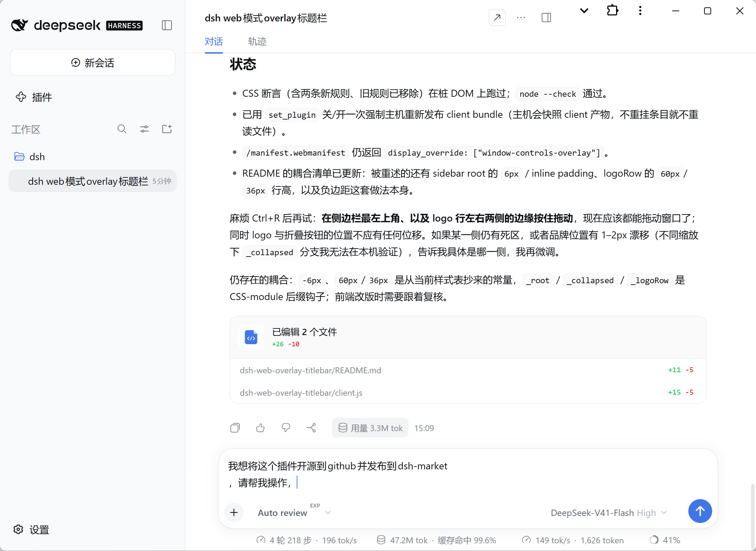Click the 47.2M tok cache status
756x551 pixels.
[x=436, y=540]
